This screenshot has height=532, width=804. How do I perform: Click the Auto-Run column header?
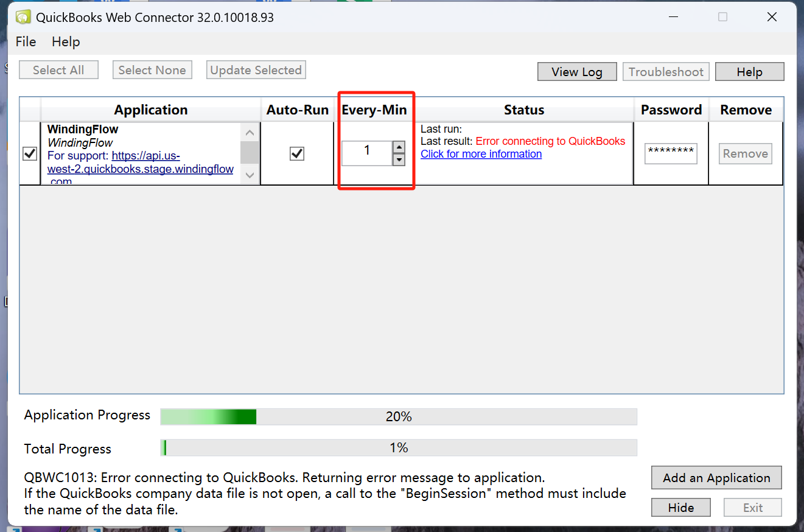coord(298,110)
